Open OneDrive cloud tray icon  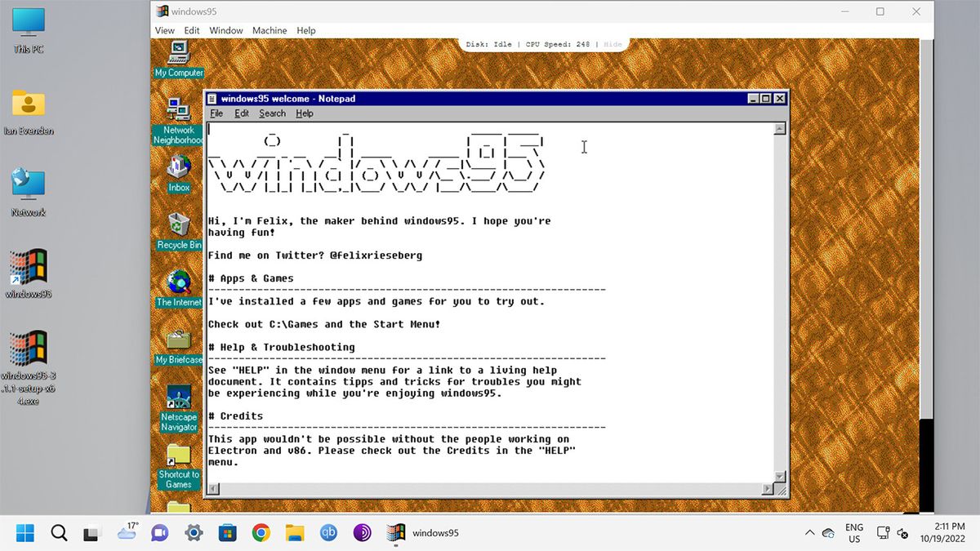[829, 533]
